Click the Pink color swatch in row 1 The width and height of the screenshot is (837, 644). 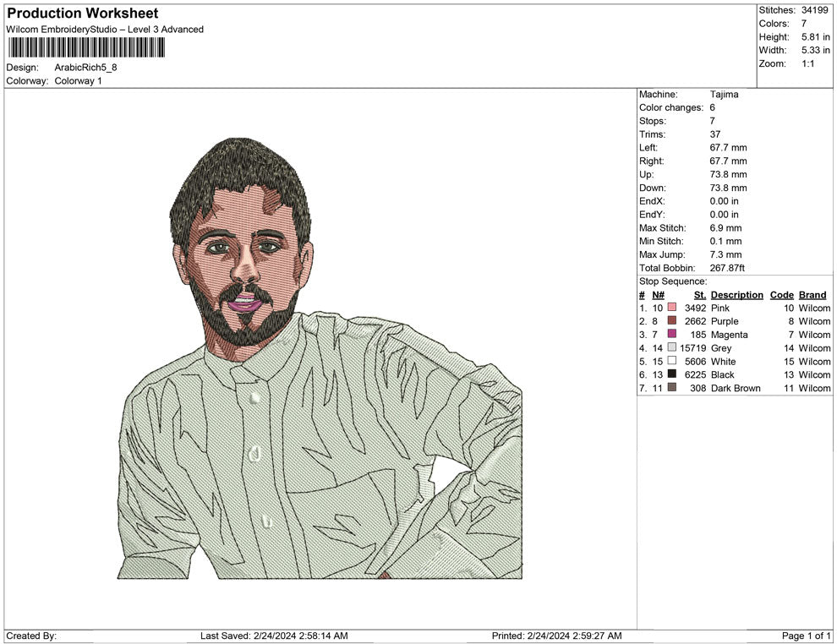(x=672, y=308)
